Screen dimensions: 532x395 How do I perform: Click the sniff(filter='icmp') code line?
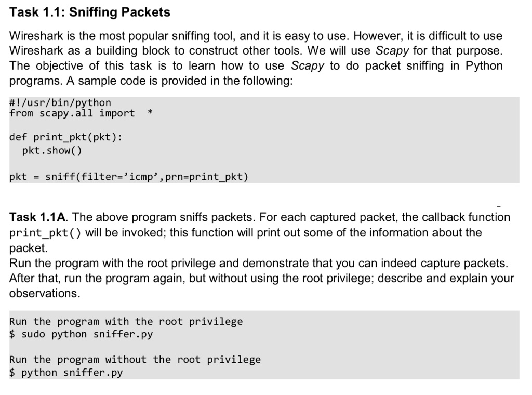pos(129,177)
